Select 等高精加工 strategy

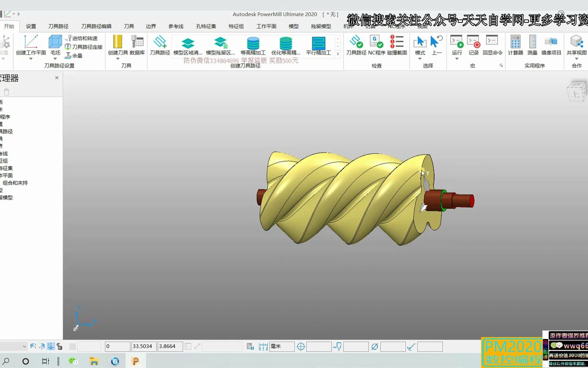[253, 46]
